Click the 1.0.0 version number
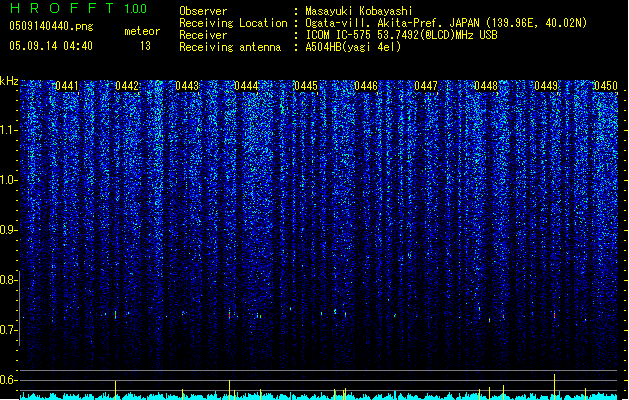The height and width of the screenshot is (400, 629). click(136, 9)
